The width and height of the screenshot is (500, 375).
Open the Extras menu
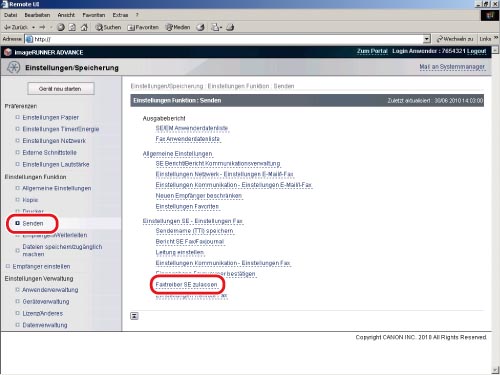click(120, 15)
